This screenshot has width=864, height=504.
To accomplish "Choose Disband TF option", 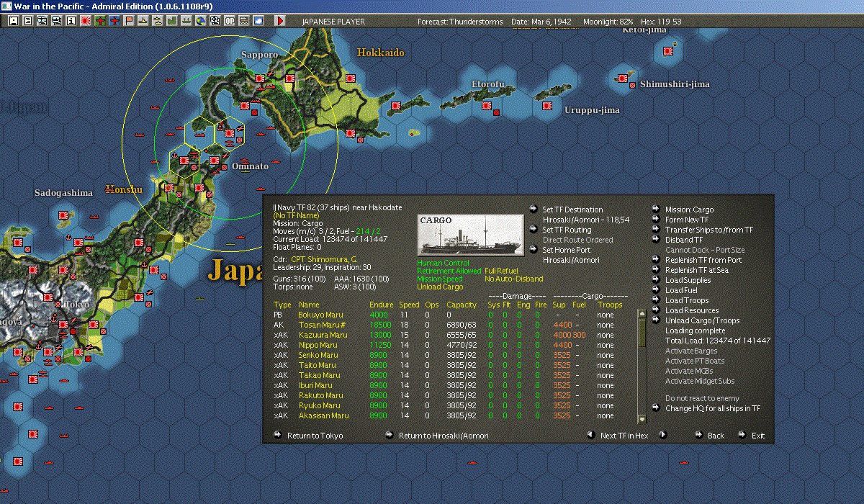I will [684, 240].
